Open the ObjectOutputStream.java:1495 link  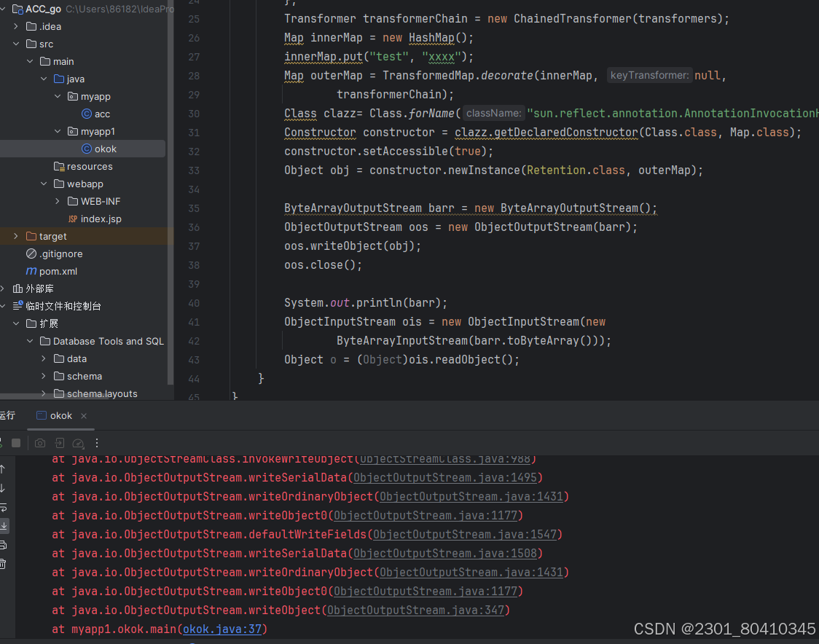(x=445, y=477)
